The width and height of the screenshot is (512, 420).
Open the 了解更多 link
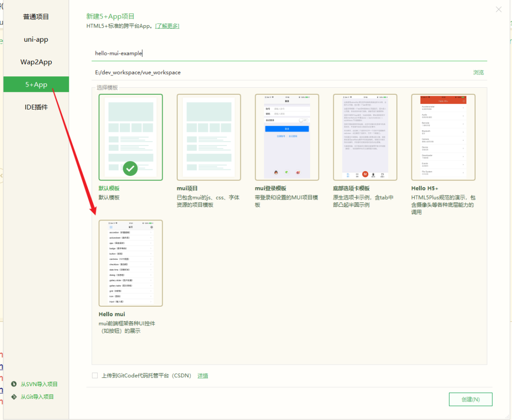tap(167, 26)
